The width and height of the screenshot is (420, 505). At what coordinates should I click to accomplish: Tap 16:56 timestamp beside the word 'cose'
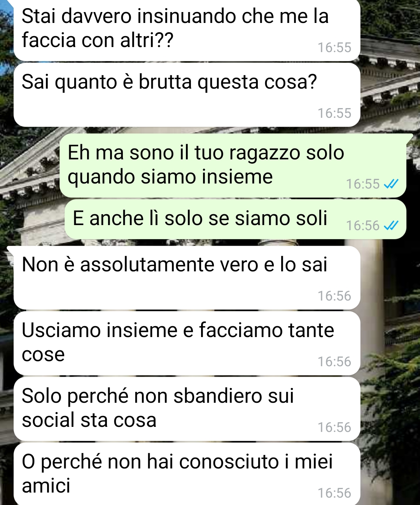click(x=334, y=362)
